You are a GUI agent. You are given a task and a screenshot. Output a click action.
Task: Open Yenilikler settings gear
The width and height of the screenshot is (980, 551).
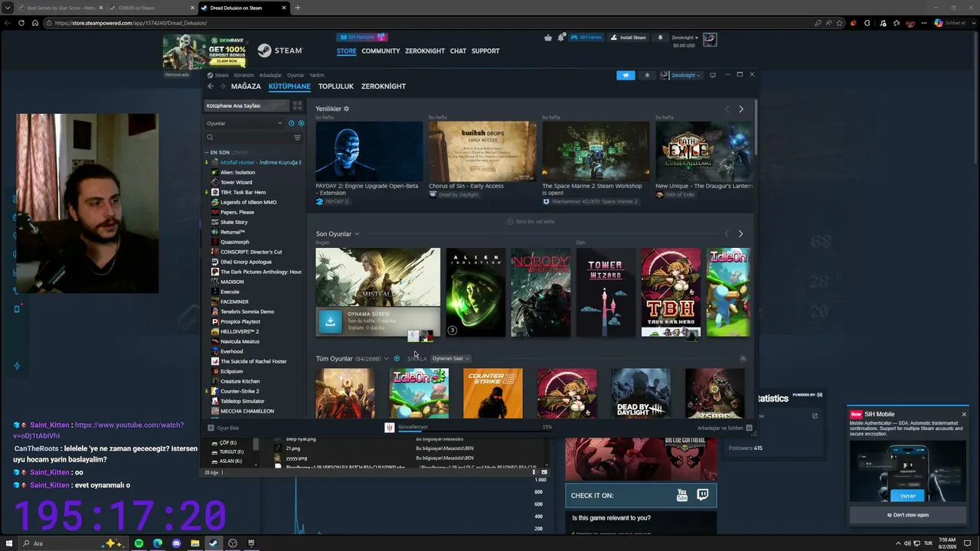point(346,109)
